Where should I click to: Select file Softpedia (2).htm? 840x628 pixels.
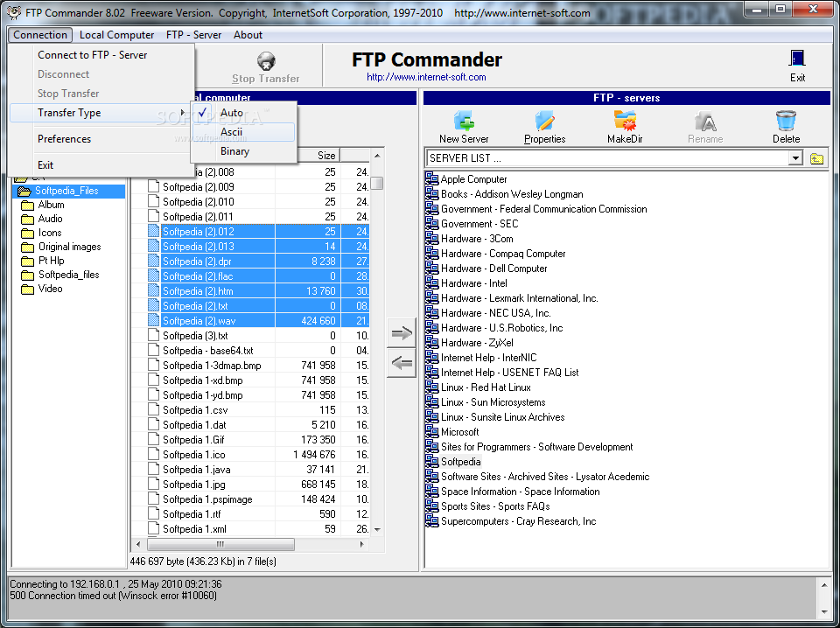pos(198,290)
